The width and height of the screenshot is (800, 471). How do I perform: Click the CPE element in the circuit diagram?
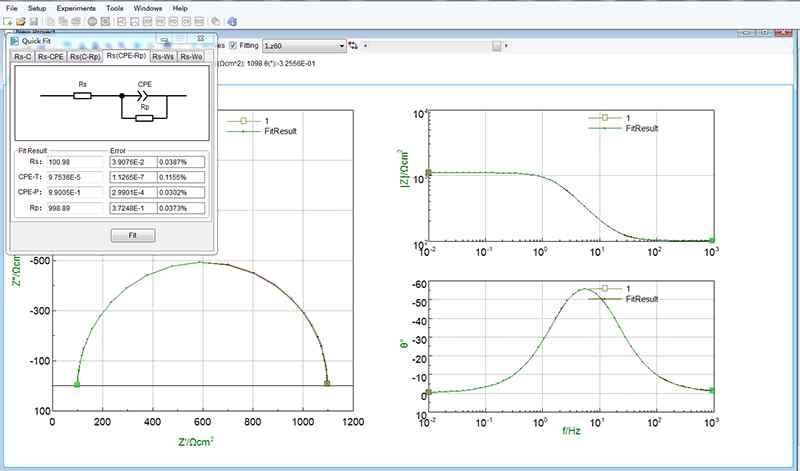point(143,95)
